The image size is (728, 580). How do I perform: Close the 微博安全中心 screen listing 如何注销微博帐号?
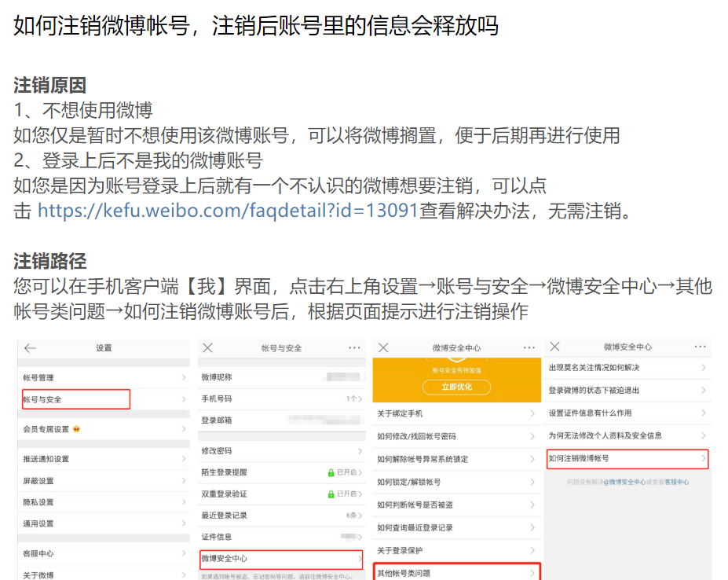(x=554, y=347)
